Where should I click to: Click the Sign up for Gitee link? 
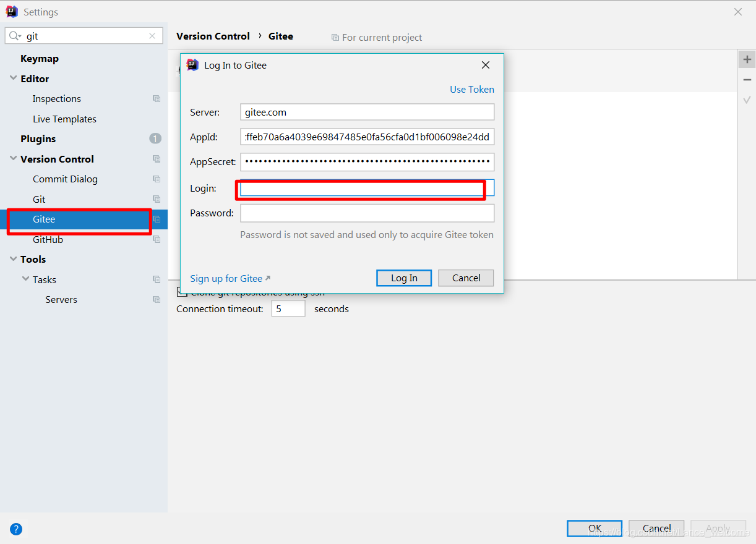[x=230, y=279]
